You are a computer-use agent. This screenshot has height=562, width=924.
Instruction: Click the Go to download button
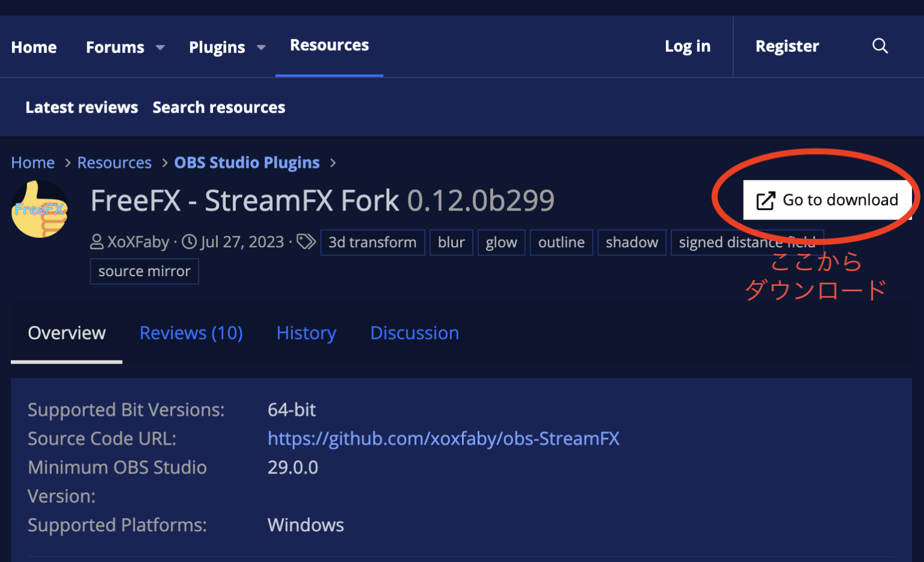[827, 200]
